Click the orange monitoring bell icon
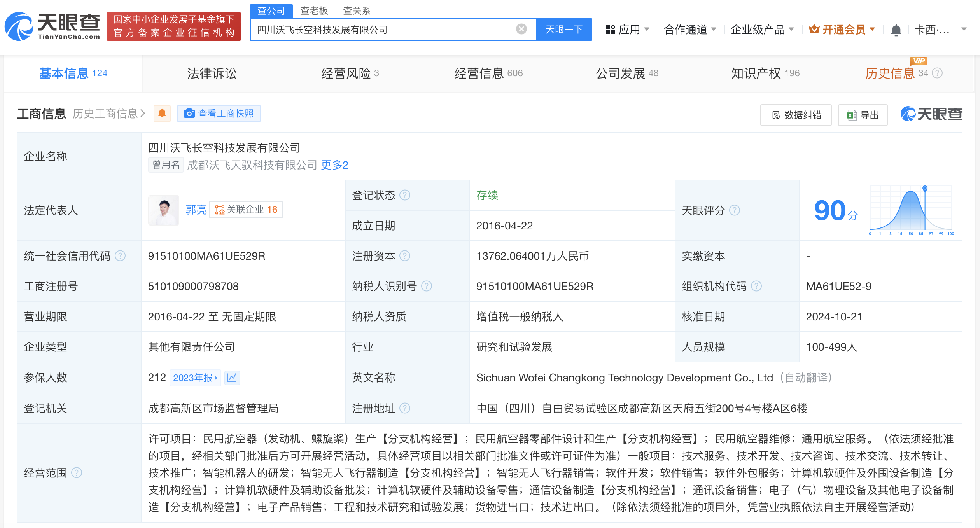Viewport: 980px width, 528px height. (162, 114)
